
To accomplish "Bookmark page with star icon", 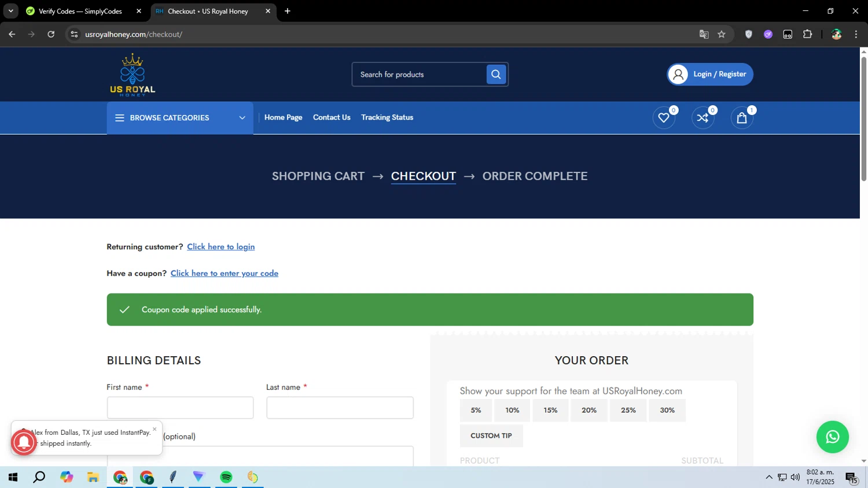I will coord(722,34).
